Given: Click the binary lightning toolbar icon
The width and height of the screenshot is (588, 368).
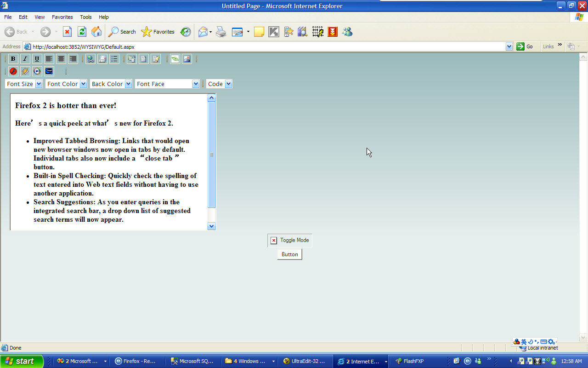Looking at the screenshot, I should pyautogui.click(x=318, y=32).
